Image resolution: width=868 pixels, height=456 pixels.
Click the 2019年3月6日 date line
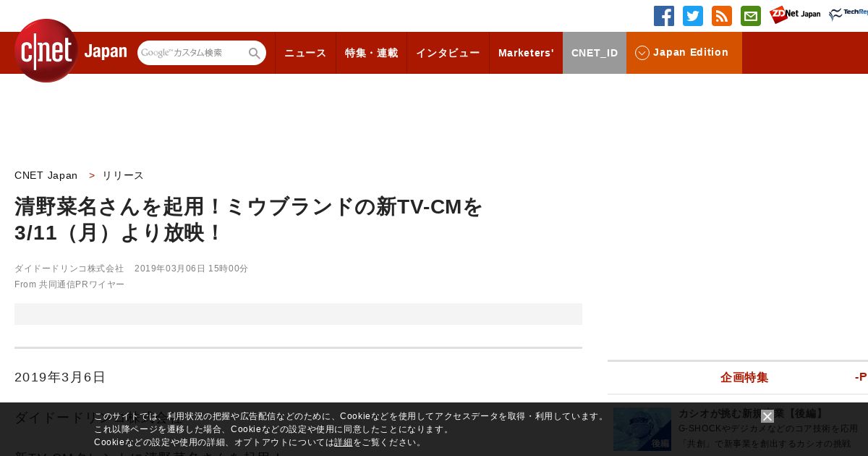pyautogui.click(x=60, y=377)
